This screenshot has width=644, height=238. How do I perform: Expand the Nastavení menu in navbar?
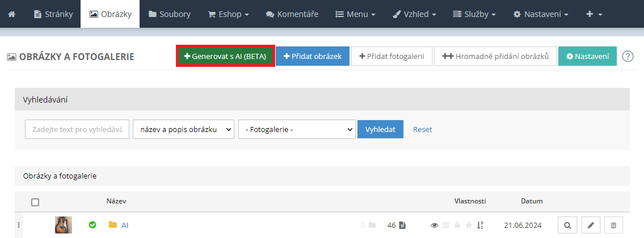click(541, 14)
